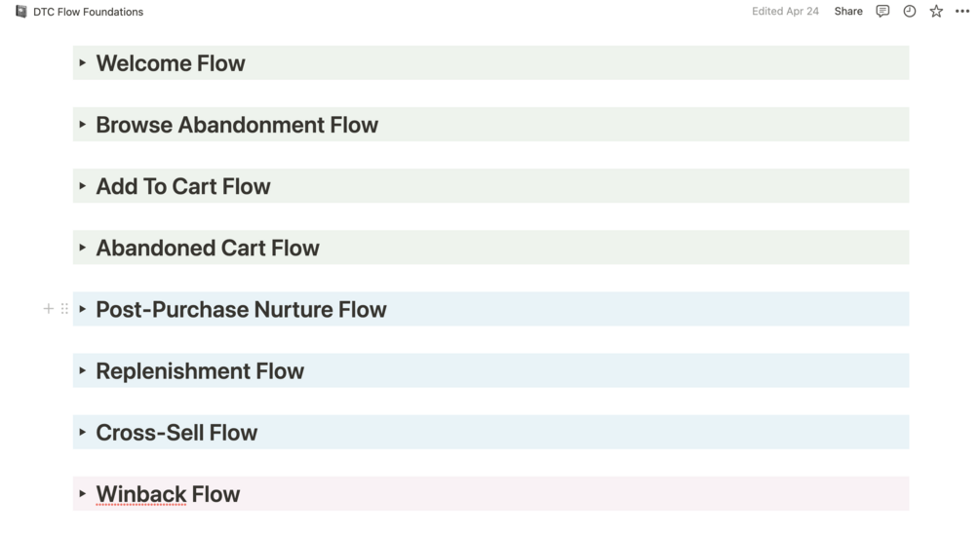Open the three-dot more options menu
Viewport: 980px width, 538px height.
point(962,12)
